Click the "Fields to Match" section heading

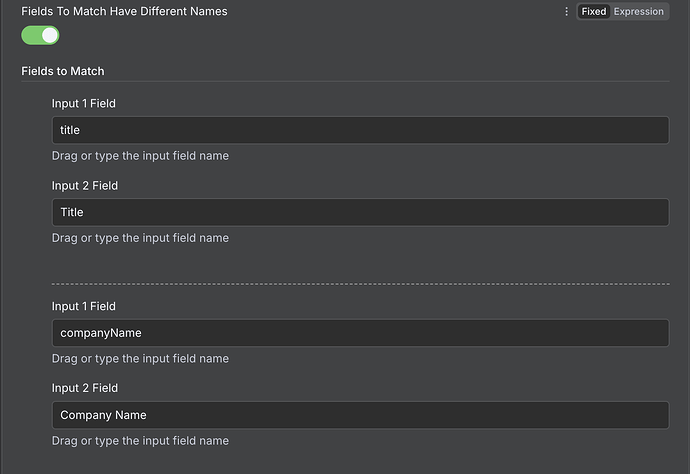coord(63,71)
